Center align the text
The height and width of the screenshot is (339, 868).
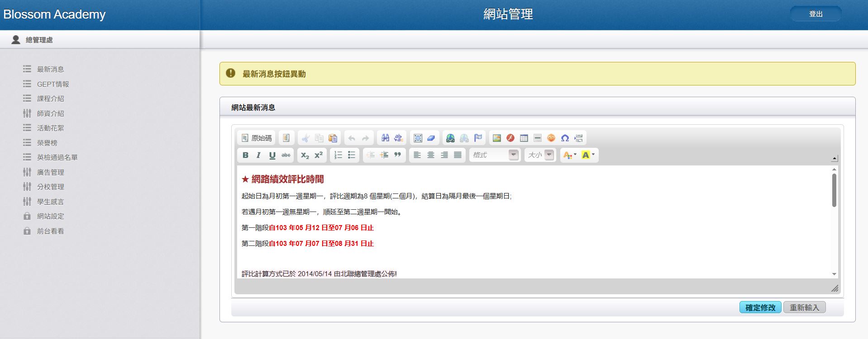pyautogui.click(x=431, y=155)
